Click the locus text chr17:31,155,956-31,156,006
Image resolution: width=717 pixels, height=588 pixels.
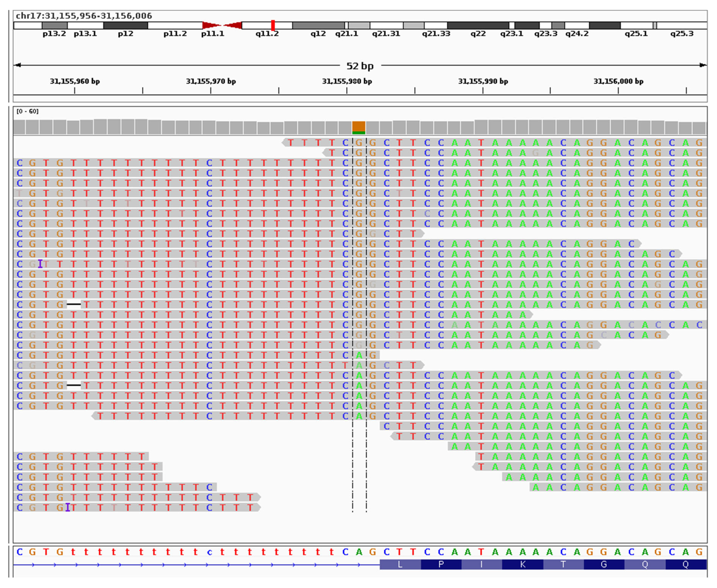pyautogui.click(x=84, y=16)
